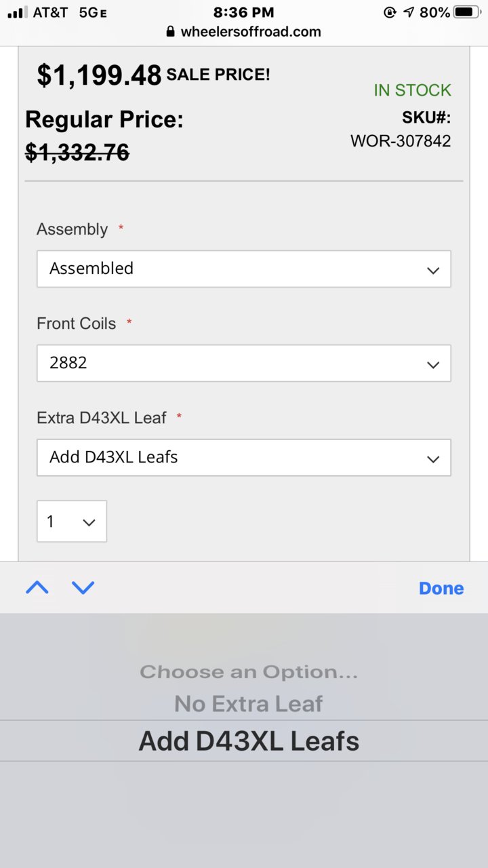Tap the battery icon in status bar

click(467, 12)
